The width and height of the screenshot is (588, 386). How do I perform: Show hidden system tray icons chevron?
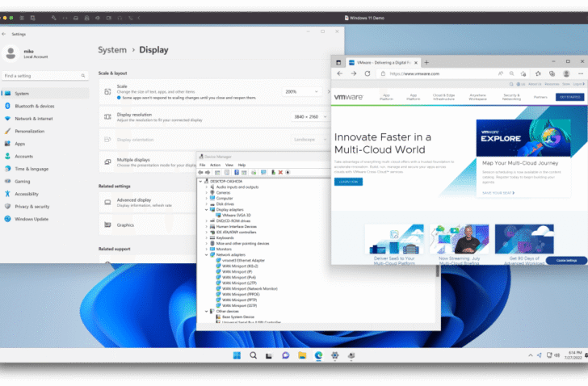pos(530,355)
